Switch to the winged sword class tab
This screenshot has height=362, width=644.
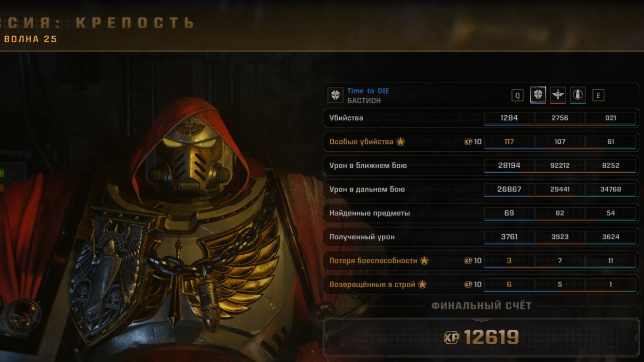[x=558, y=95]
